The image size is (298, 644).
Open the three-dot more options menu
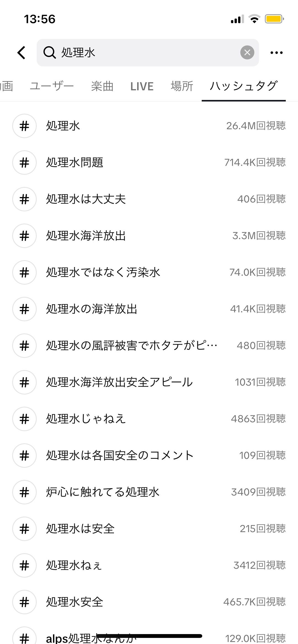[276, 53]
